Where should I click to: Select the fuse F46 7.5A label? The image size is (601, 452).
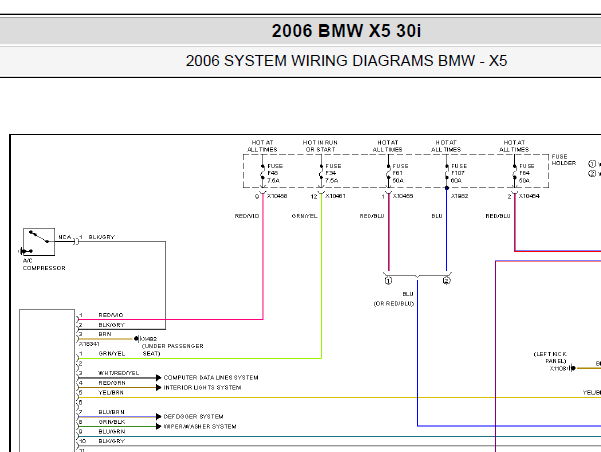pos(275,173)
